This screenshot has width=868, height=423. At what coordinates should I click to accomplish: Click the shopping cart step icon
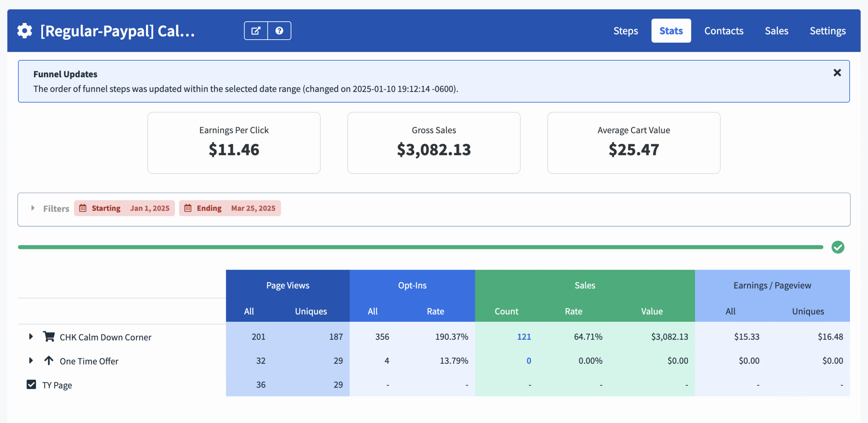click(49, 336)
